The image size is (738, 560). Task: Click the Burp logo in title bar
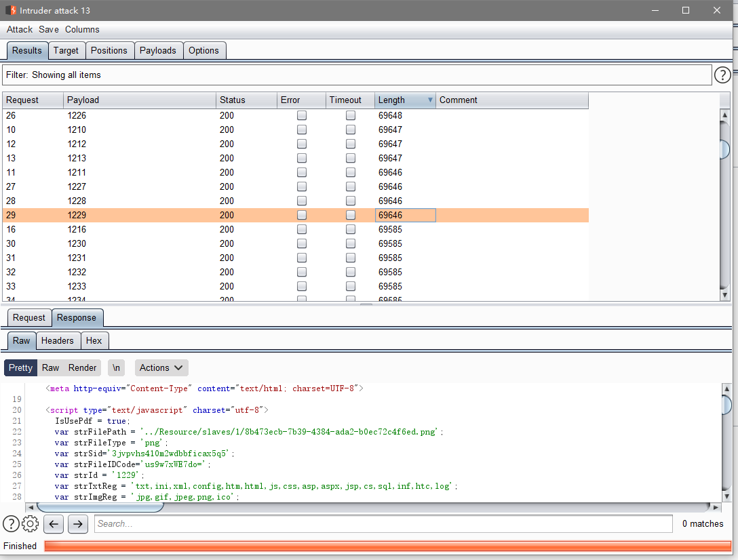point(11,10)
